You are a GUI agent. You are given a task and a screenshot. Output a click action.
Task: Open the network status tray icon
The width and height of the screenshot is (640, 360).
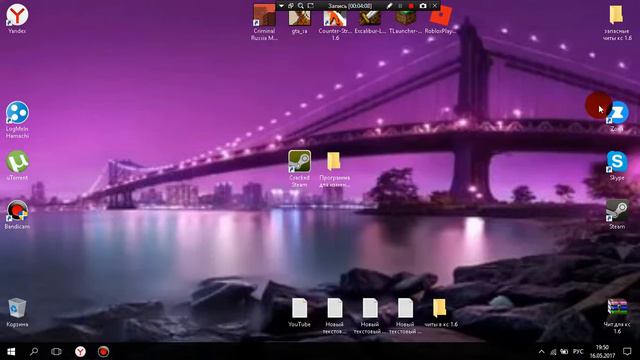[553, 351]
